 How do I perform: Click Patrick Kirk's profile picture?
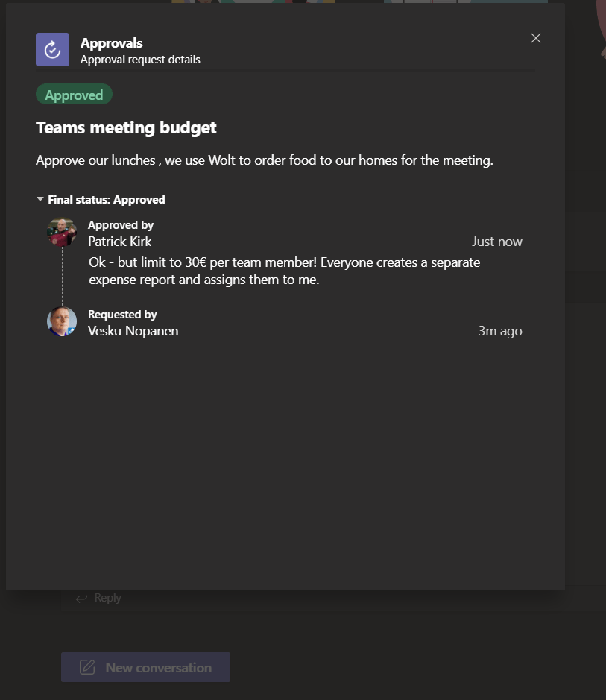pyautogui.click(x=62, y=232)
